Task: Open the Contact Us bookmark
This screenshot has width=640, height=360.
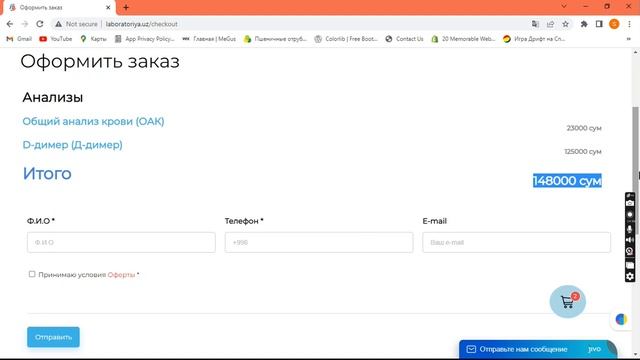Action: click(404, 39)
